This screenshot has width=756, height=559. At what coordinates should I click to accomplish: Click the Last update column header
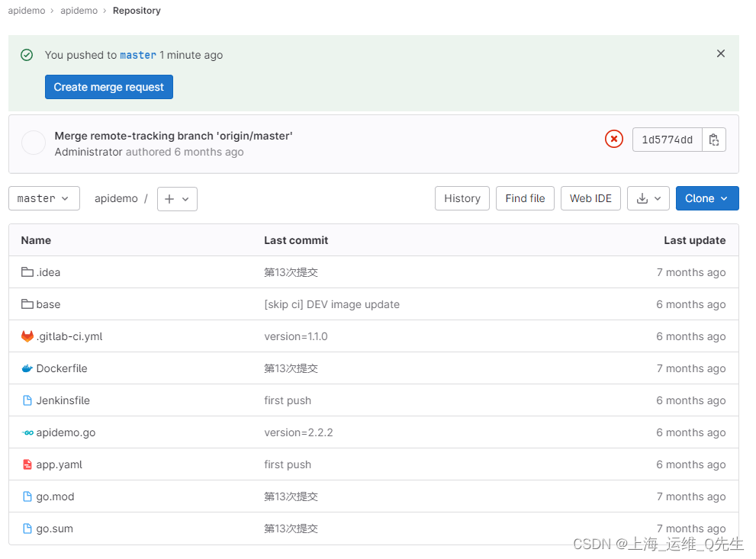(x=695, y=240)
